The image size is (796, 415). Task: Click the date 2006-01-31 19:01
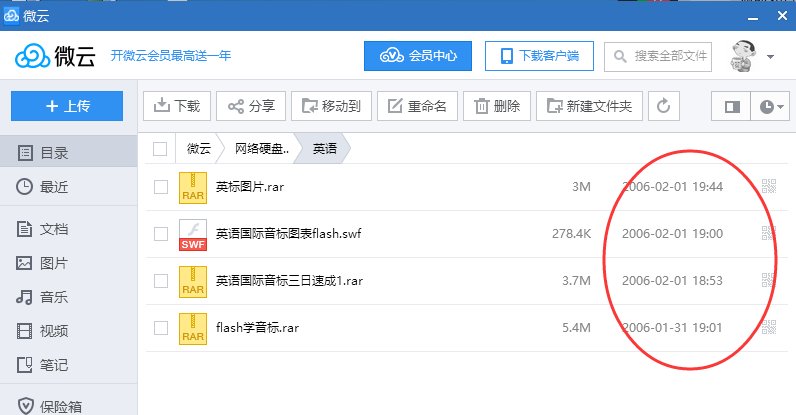point(672,328)
